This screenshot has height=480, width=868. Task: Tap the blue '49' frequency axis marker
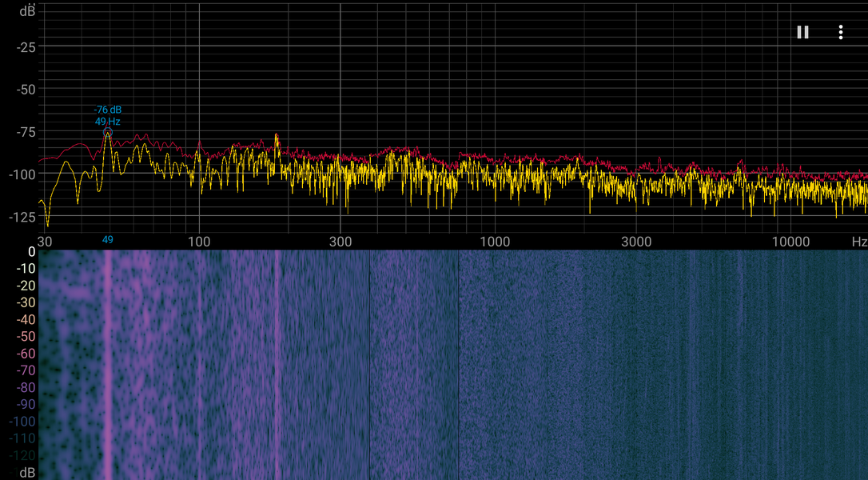(x=107, y=239)
